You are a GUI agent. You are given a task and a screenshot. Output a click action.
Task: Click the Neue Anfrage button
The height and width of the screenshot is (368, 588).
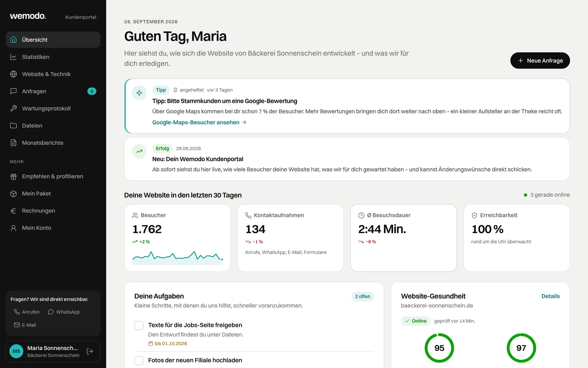(540, 61)
